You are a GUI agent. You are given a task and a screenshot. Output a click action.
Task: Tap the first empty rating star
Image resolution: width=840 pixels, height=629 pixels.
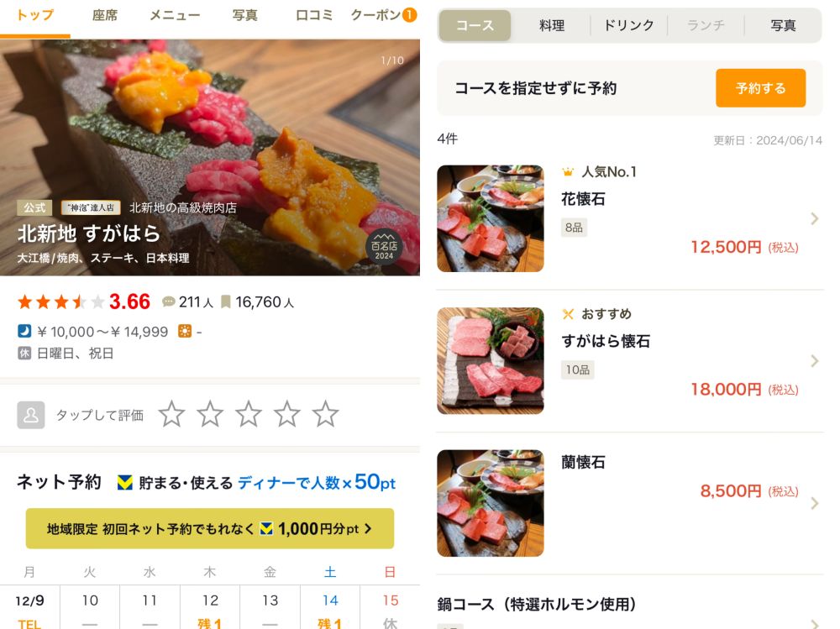point(171,414)
